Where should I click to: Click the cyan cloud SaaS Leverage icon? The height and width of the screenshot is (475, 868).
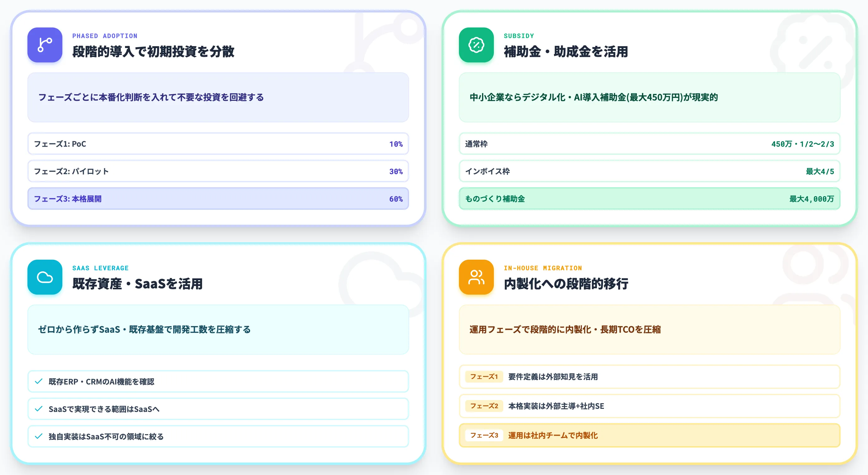click(x=45, y=277)
